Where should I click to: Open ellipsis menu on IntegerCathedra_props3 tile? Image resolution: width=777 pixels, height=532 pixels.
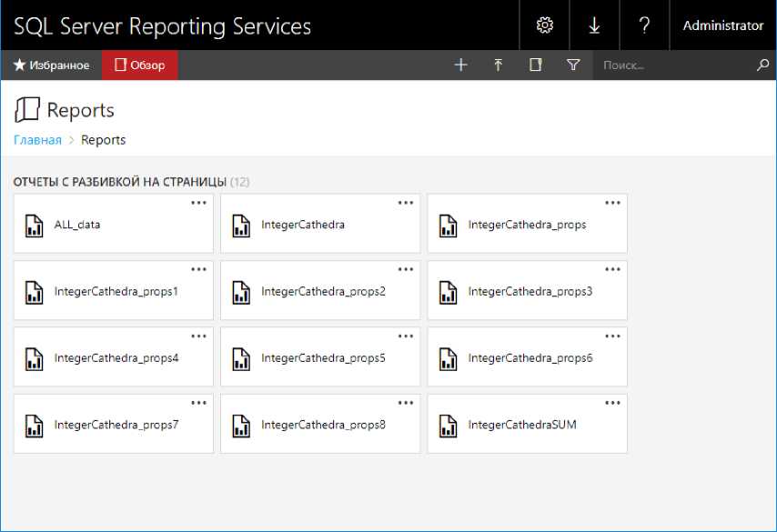point(612,269)
